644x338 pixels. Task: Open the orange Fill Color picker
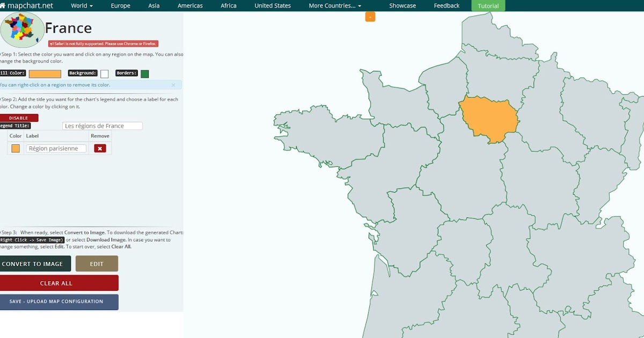tap(45, 74)
